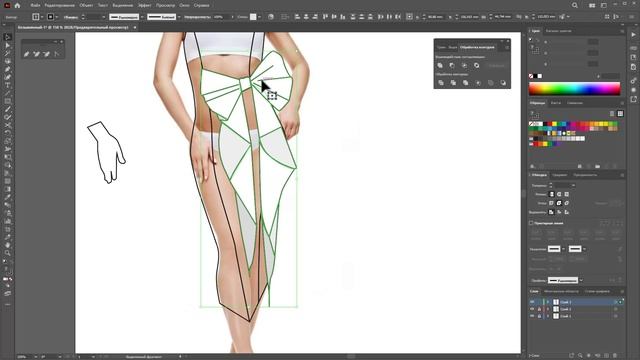Open the stroke profile dropdown in Stroke panel
The width and height of the screenshot is (640, 360).
click(581, 280)
